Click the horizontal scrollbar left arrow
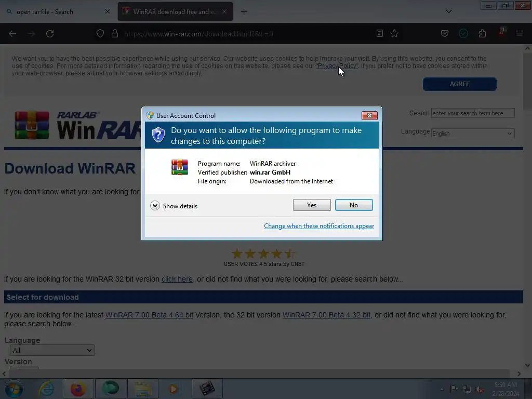The height and width of the screenshot is (399, 532). point(4,374)
